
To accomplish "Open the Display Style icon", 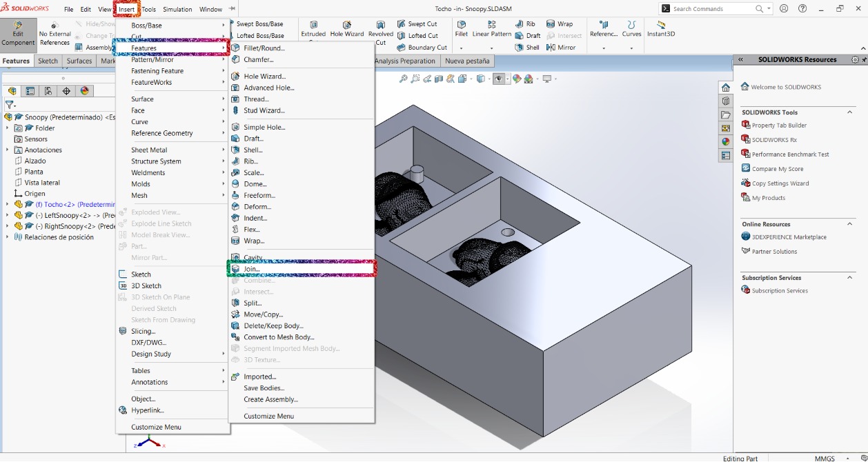I will [482, 79].
